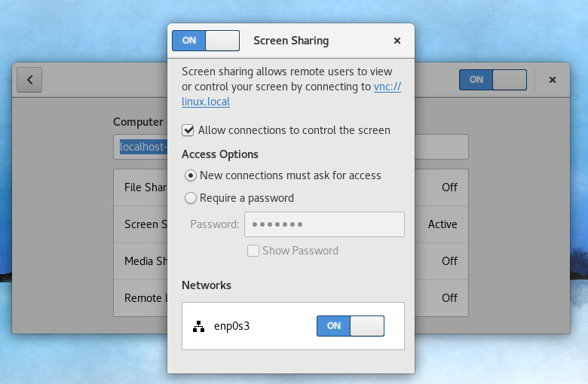
Task: Uncheck Allow connections to control the screen
Action: 188,130
